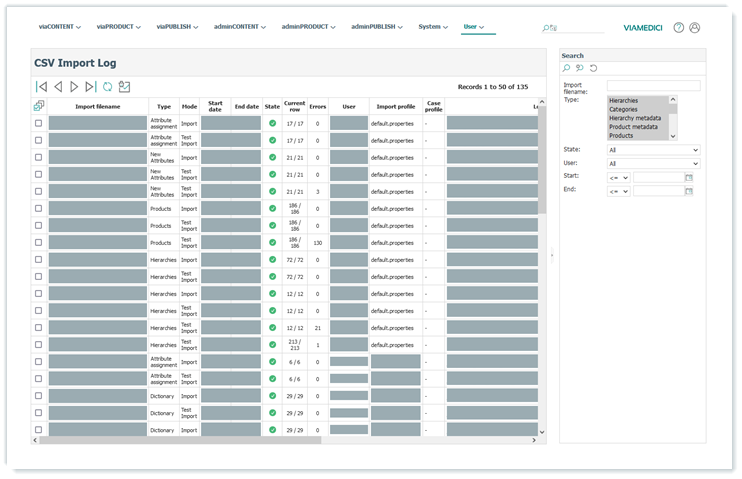Sort by the Import filename column header
Image resolution: width=742 pixels, height=479 pixels.
[98, 106]
